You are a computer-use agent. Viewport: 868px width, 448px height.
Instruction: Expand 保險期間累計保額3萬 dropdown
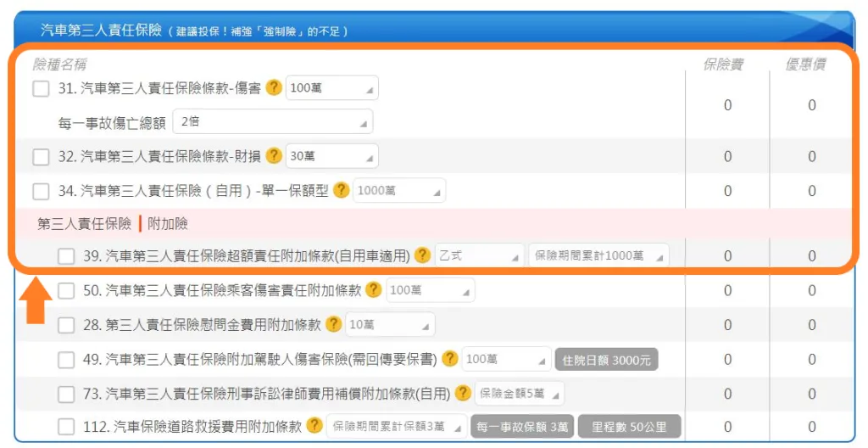397,426
